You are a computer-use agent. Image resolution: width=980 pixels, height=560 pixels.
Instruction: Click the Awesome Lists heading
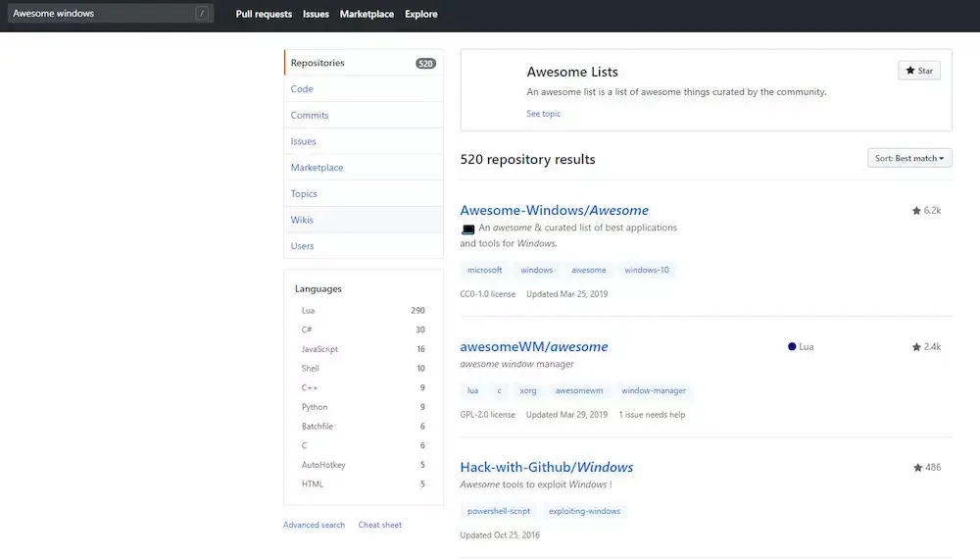[572, 72]
